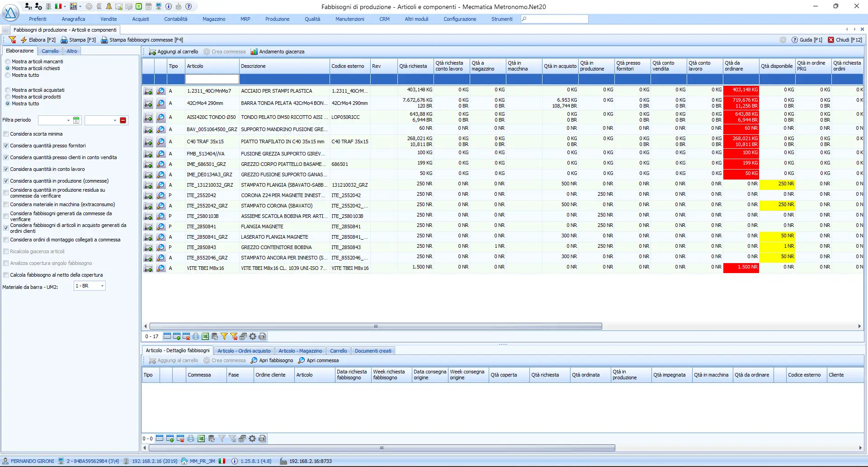Click the Elabora lightning bolt icon
The image size is (868, 467).
coord(24,40)
